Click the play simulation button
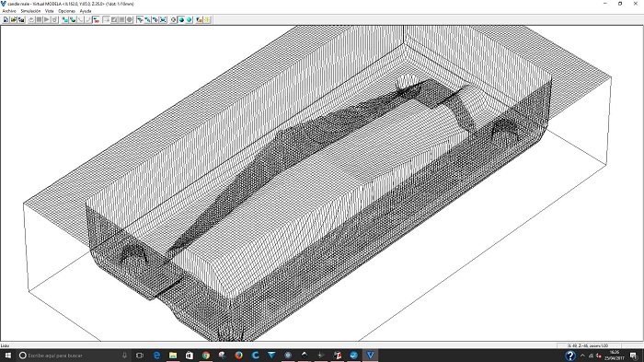Viewport: 644px width, 362px height. [x=46, y=19]
